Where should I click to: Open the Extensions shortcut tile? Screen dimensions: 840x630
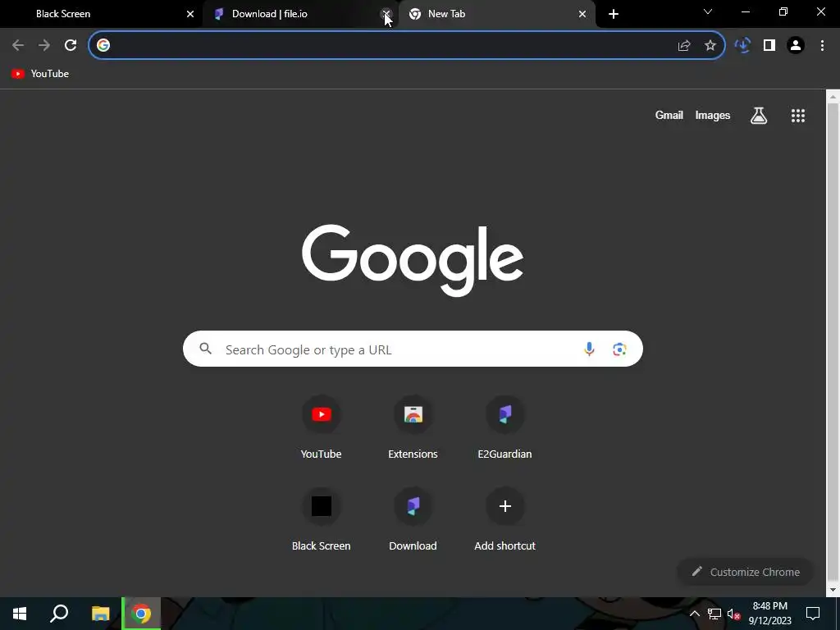coord(413,428)
